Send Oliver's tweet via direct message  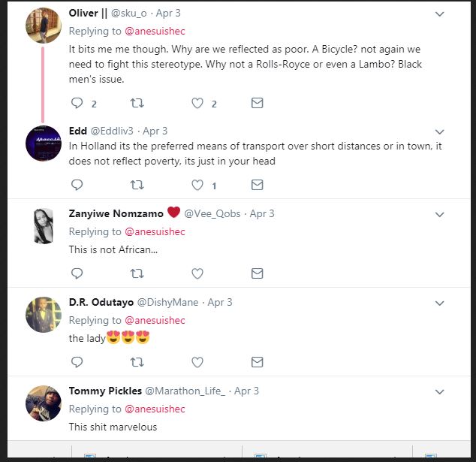[257, 103]
